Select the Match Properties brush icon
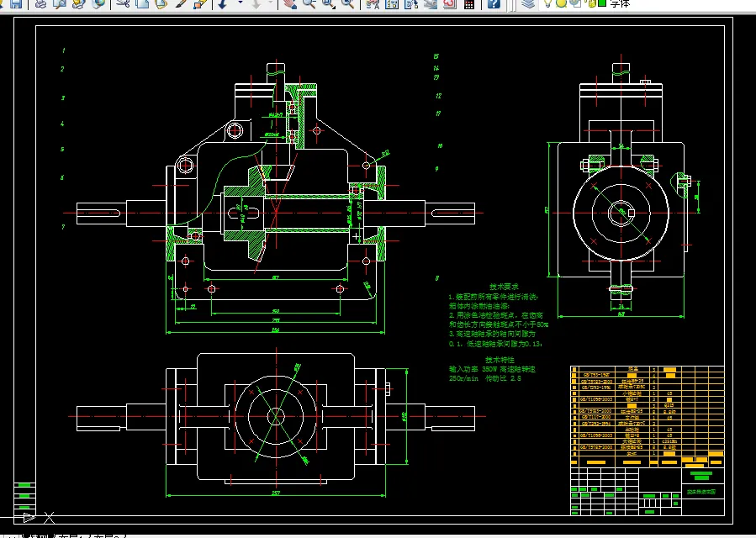Viewport: 756px width, 538px height. pos(181,4)
